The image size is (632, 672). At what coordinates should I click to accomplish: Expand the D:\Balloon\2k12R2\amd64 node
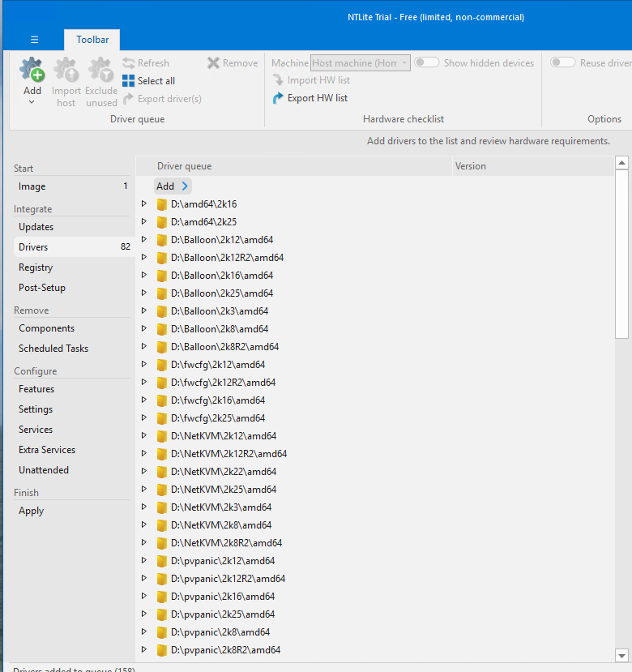tap(144, 257)
